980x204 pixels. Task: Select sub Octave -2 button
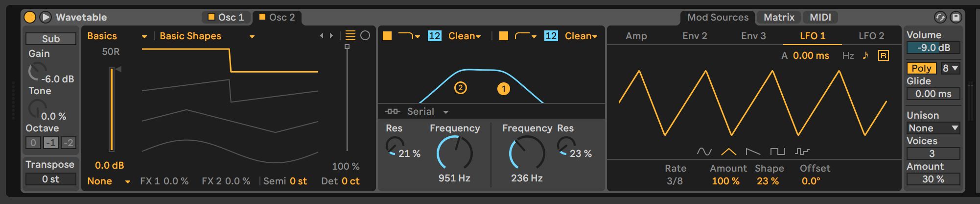69,143
